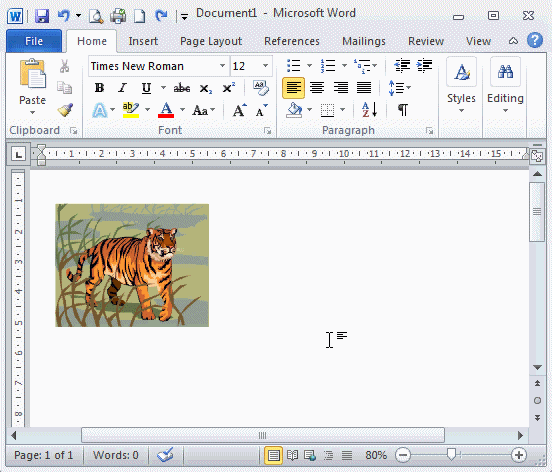Click the Paste clipboard icon
Image resolution: width=552 pixels, height=472 pixels.
click(32, 74)
